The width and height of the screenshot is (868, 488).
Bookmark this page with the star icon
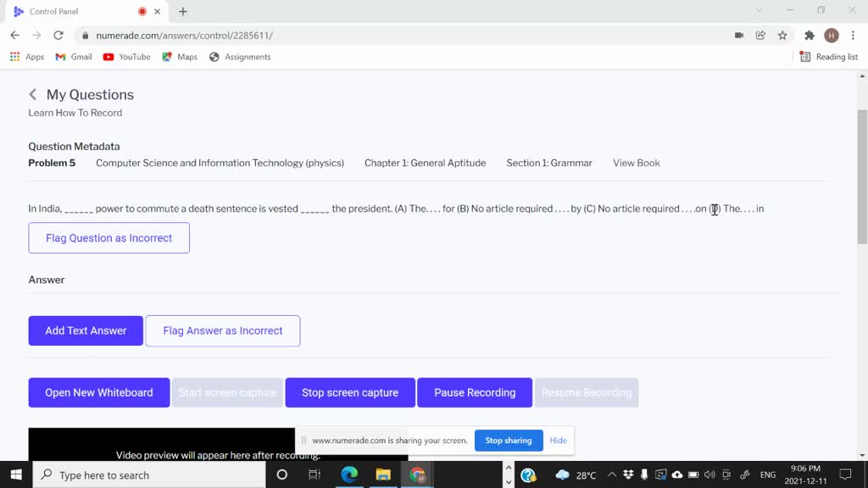(782, 36)
